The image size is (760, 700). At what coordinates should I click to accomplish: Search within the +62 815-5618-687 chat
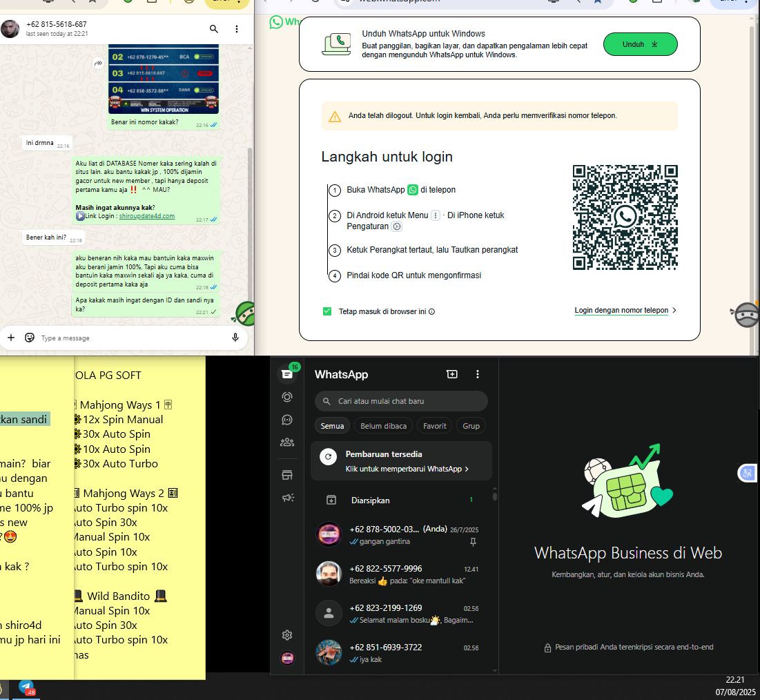214,29
